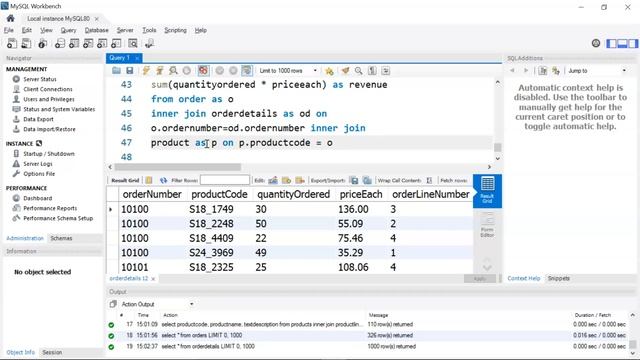Viewport: 640px width, 360px height.
Task: Open Data Import/Restore
Action: click(49, 129)
